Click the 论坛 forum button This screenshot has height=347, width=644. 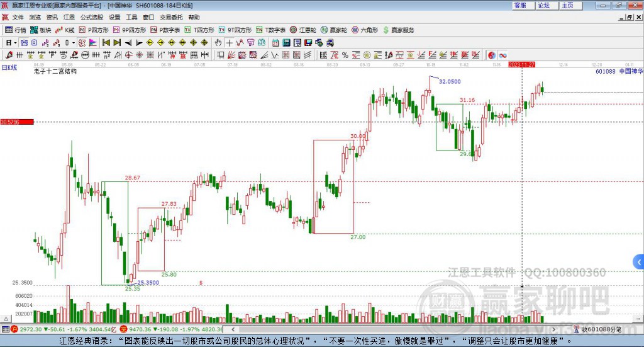click(x=547, y=5)
